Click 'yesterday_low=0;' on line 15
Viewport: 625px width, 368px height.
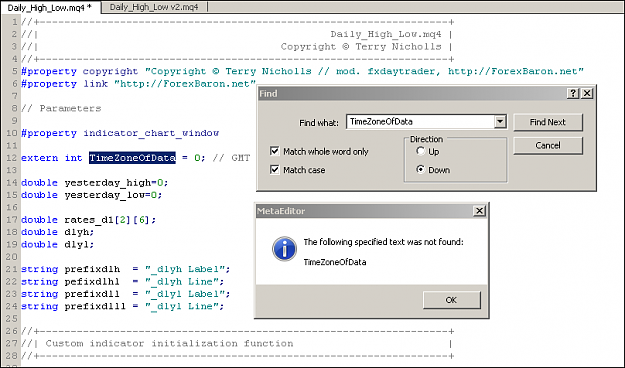click(113, 195)
